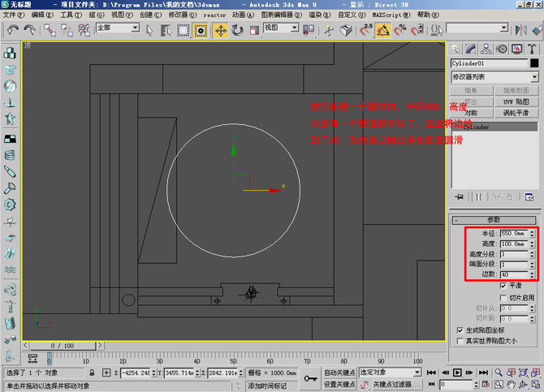Open the 文件 File menu
The height and width of the screenshot is (392, 544).
coord(14,15)
